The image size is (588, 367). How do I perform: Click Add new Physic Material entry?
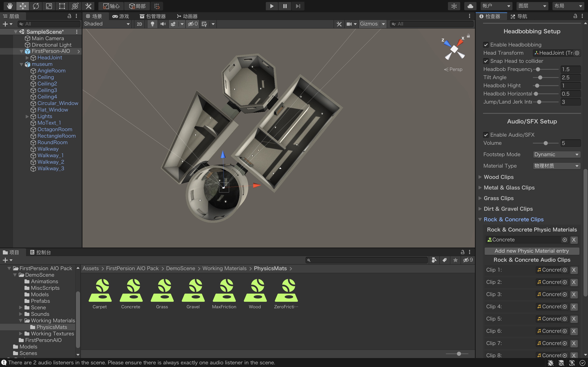532,251
